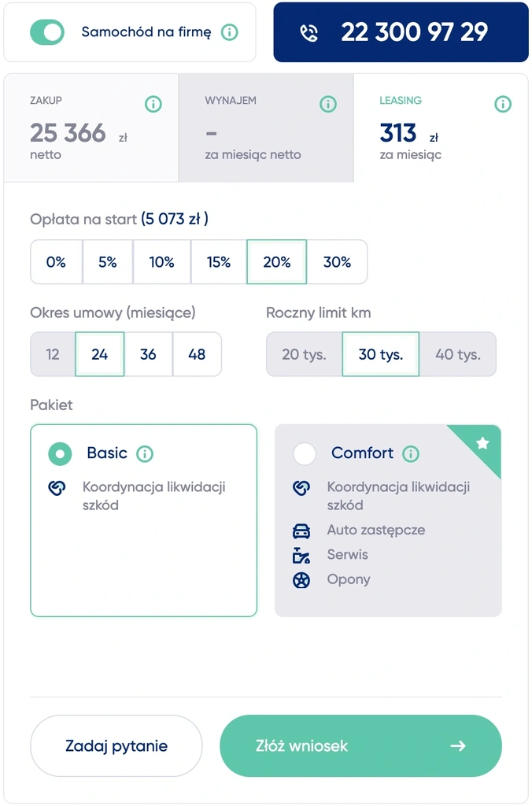Call the number 22 300 97 29

401,32
